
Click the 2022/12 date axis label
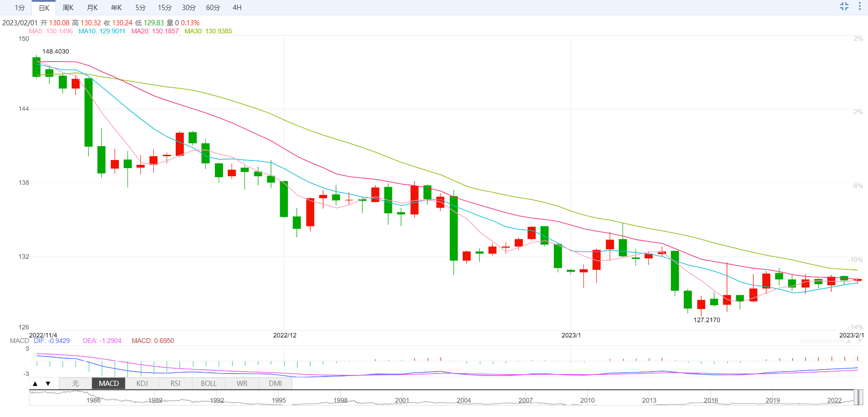[285, 335]
